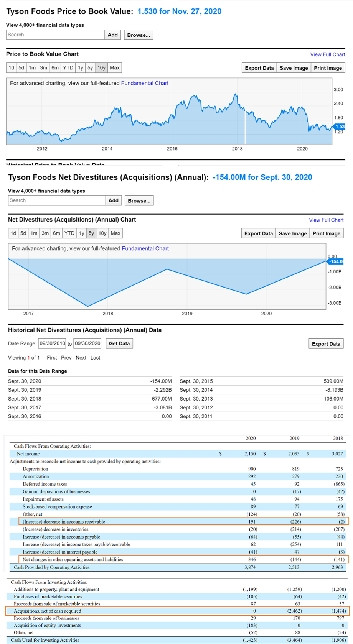Click Add beside the Price to Book search box
Image resolution: width=353 pixels, height=644 pixels.
pos(113,34)
